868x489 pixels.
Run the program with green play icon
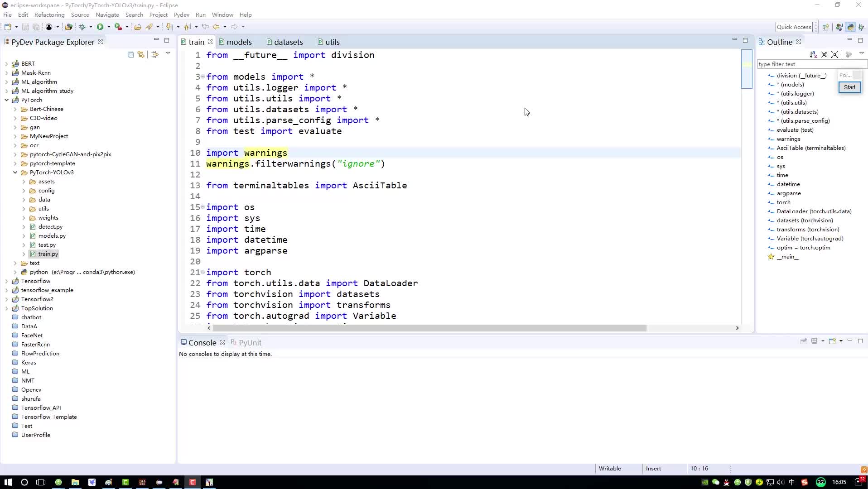tap(100, 27)
